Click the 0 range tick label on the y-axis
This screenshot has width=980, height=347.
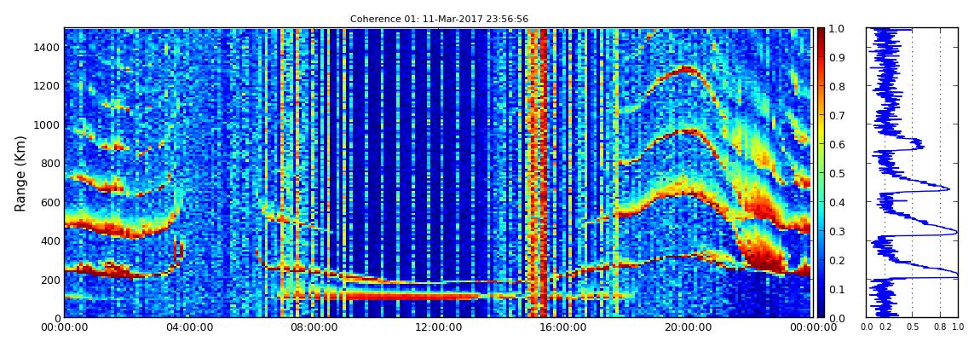click(x=56, y=318)
